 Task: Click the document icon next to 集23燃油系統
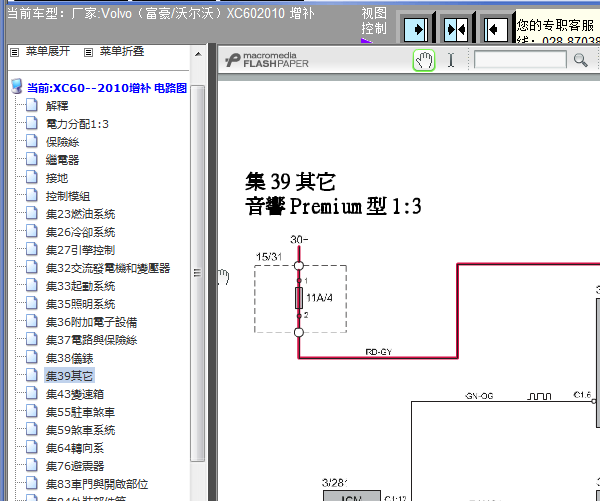tap(32, 213)
